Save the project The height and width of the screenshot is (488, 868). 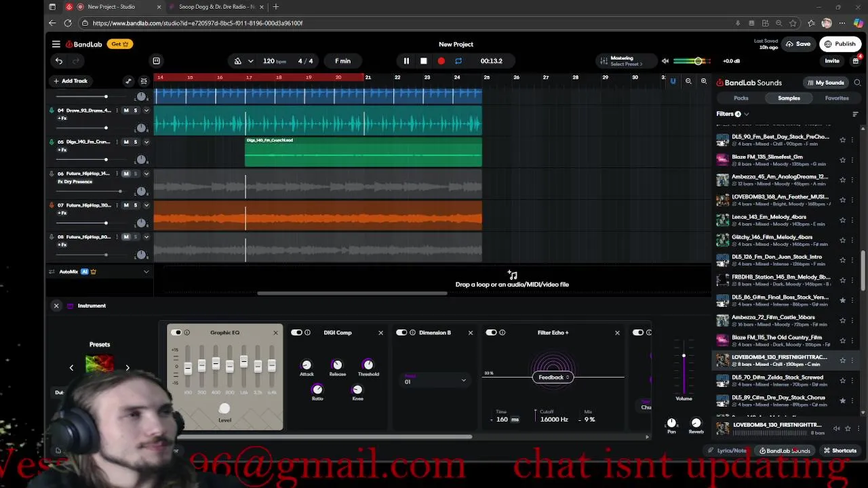(798, 44)
